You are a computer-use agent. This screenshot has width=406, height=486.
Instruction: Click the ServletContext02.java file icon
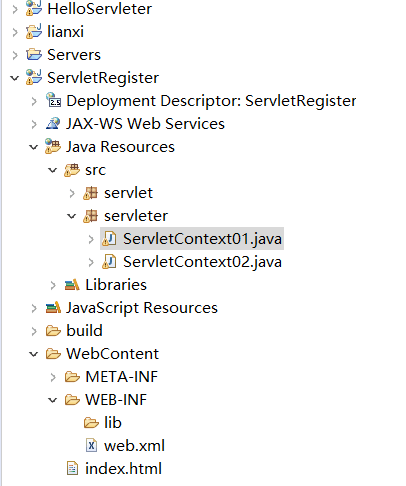[x=109, y=262]
